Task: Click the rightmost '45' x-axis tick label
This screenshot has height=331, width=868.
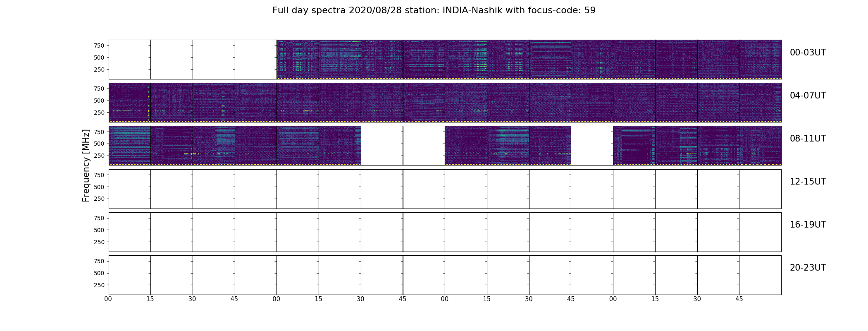Action: point(739,299)
